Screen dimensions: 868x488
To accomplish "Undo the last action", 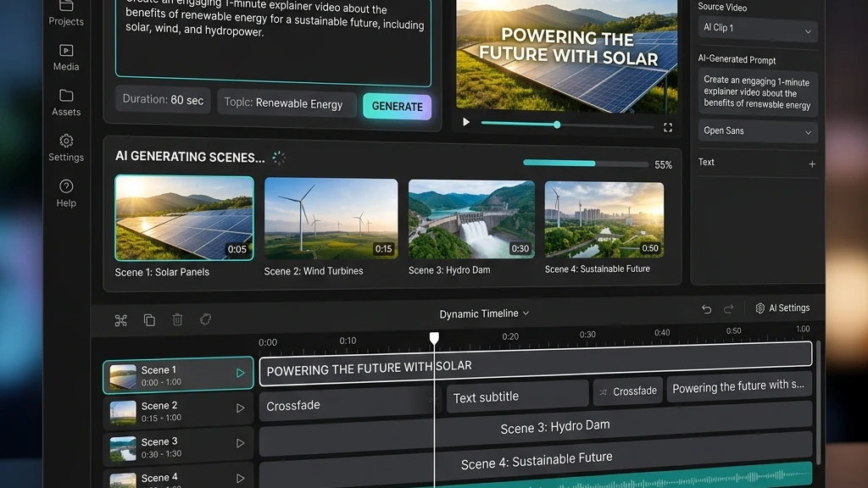I will point(706,309).
